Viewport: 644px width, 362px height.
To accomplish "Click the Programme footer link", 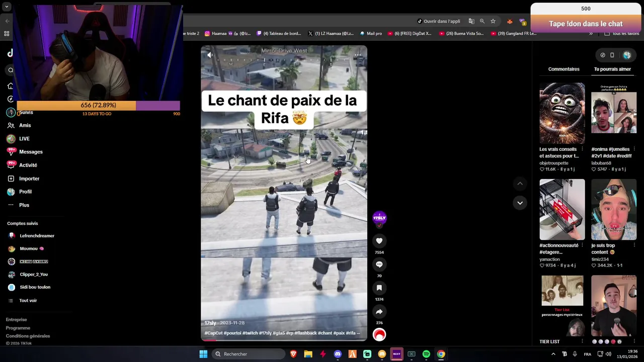I will tap(18, 328).
